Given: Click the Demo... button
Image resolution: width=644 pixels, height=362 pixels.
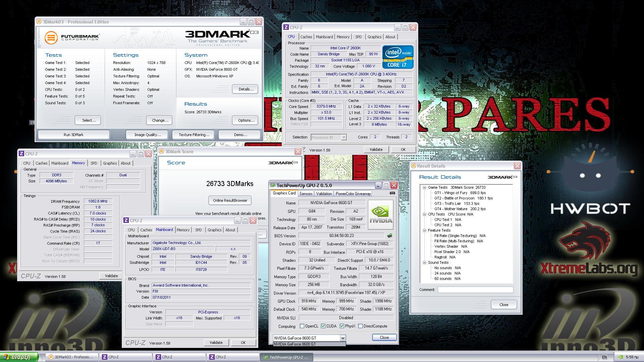Looking at the screenshot, I should click(x=240, y=135).
